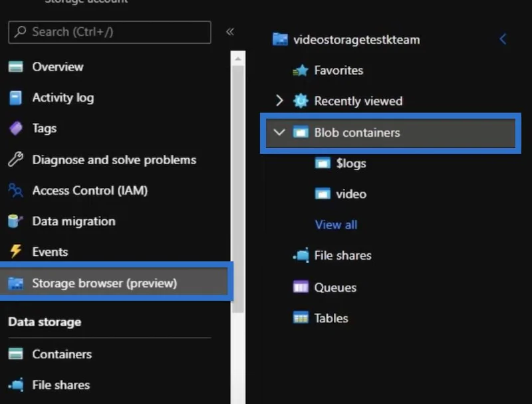Image resolution: width=532 pixels, height=404 pixels.
Task: Click the Queues icon in storage tree
Action: pyautogui.click(x=301, y=287)
